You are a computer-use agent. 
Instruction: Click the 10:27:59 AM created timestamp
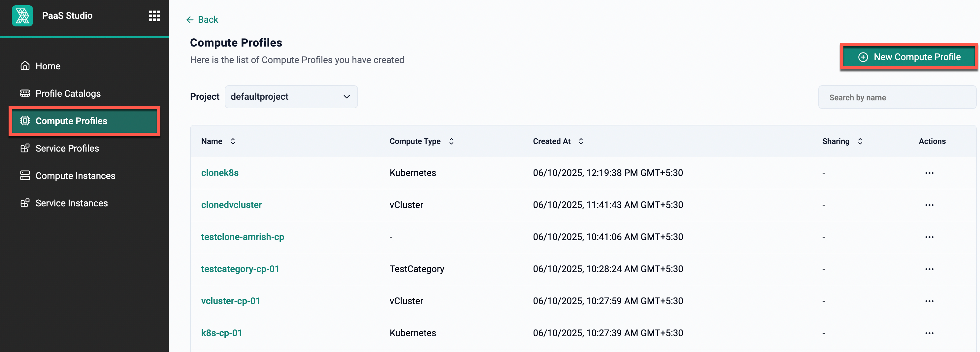tap(608, 301)
